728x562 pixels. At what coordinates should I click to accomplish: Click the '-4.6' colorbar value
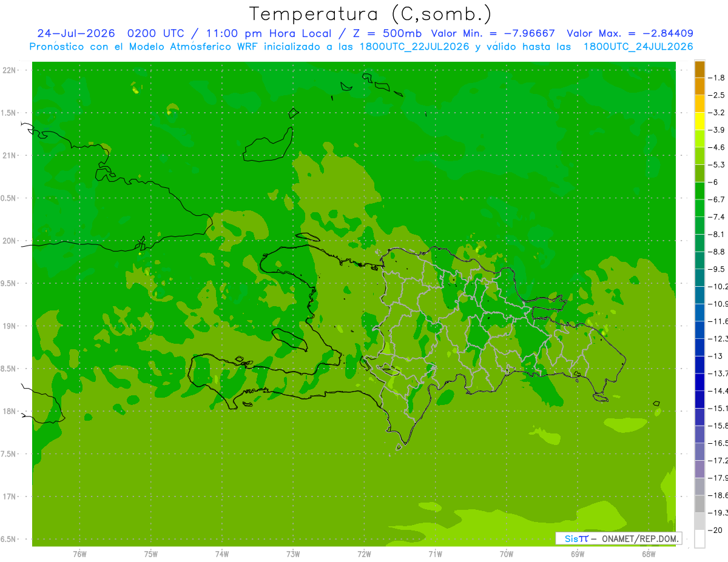pos(718,147)
